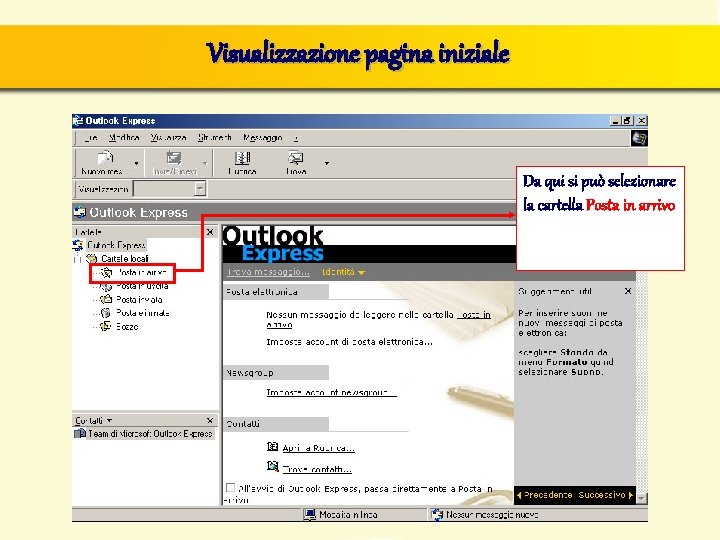Open the dropdown arrow beside Nuovo mess.
The image size is (720, 540).
tap(136, 163)
